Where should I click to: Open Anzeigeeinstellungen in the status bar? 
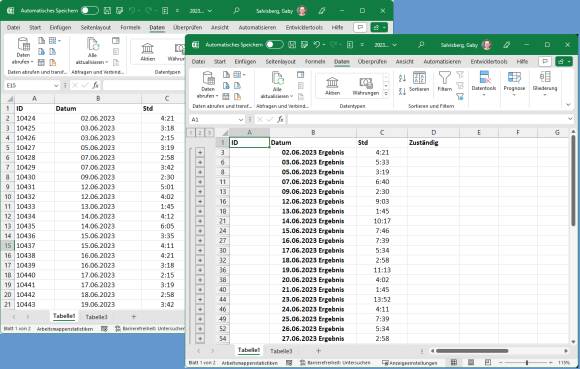pos(410,363)
